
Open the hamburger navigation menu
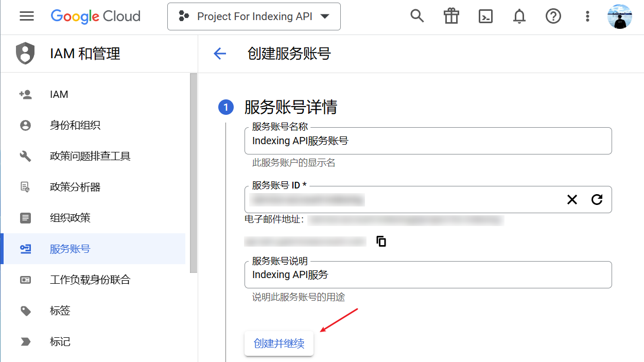pyautogui.click(x=27, y=16)
